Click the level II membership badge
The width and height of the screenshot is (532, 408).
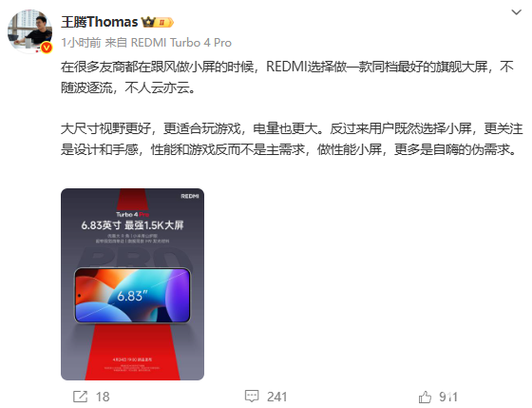tap(164, 23)
